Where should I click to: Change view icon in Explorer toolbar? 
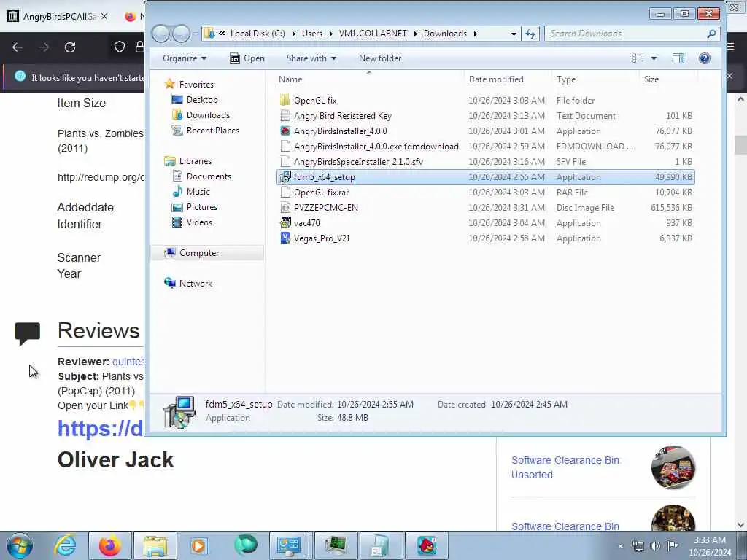(x=638, y=58)
